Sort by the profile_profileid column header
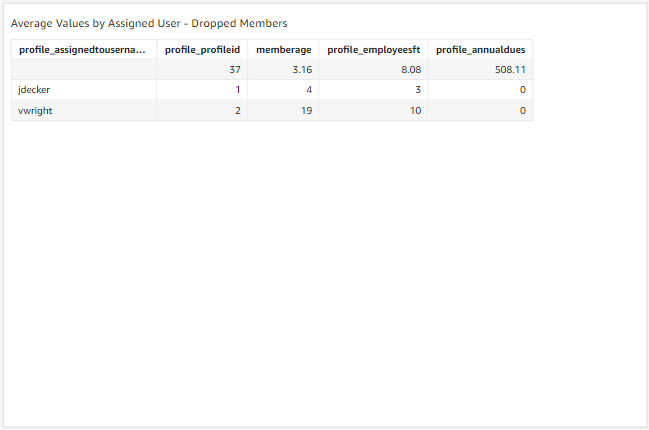Screen dimensions: 649x430 (x=202, y=50)
